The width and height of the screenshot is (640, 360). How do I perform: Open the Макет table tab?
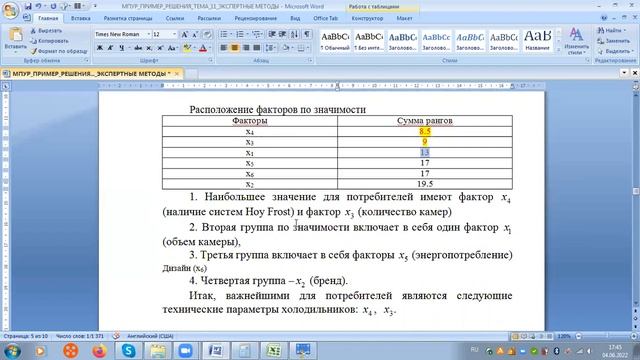404,18
